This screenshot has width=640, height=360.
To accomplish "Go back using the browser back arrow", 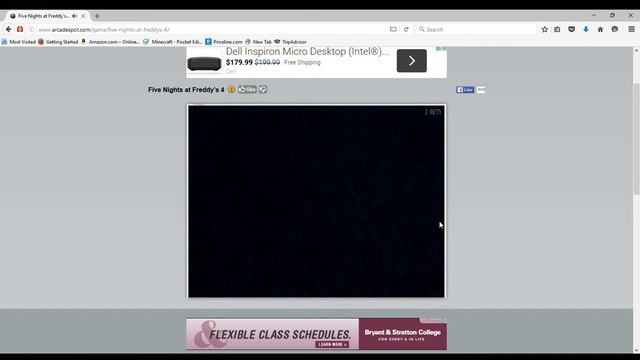I will click(9, 29).
